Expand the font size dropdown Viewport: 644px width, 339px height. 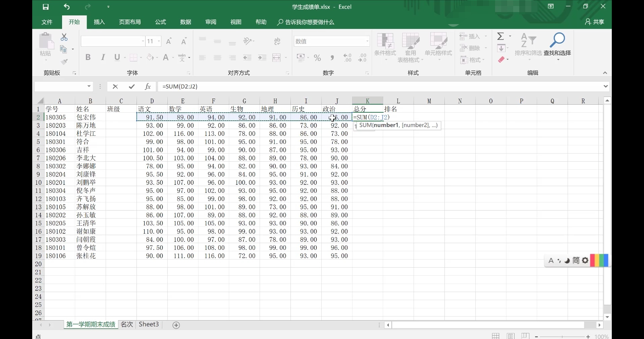[x=159, y=41]
